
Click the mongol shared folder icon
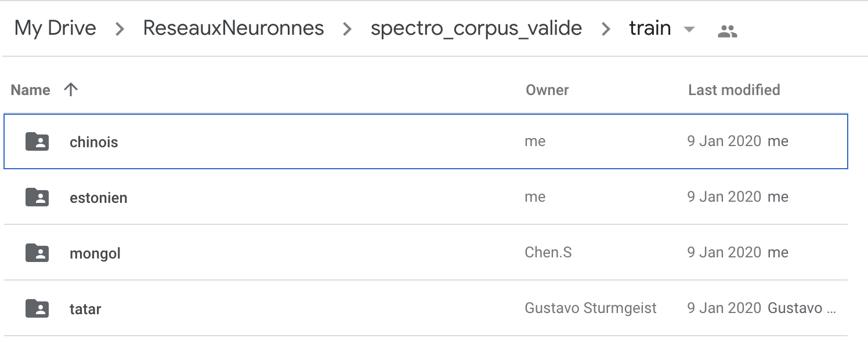pos(37,253)
